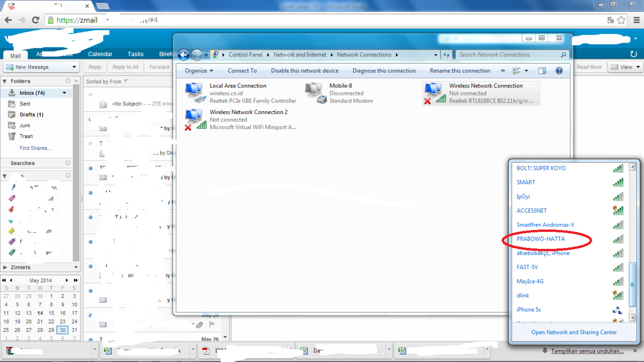644x362 pixels.
Task: Open Network and Sharing Center link
Action: (x=574, y=332)
